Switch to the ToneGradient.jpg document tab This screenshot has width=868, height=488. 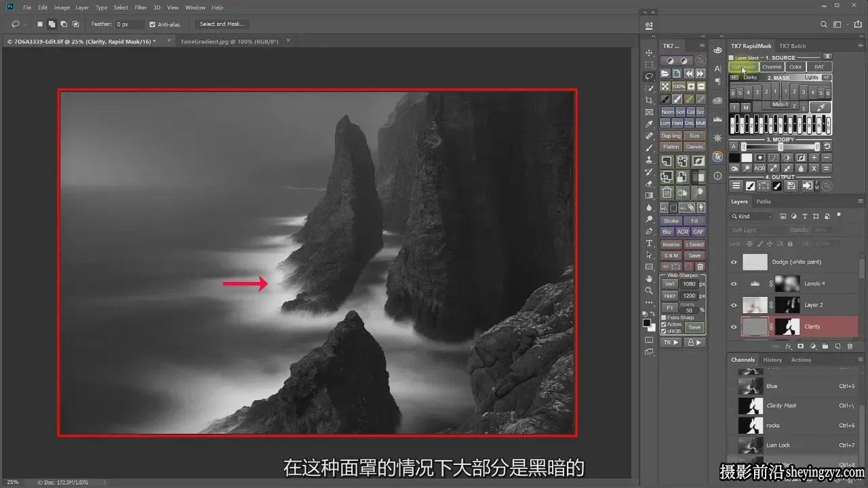coord(231,41)
